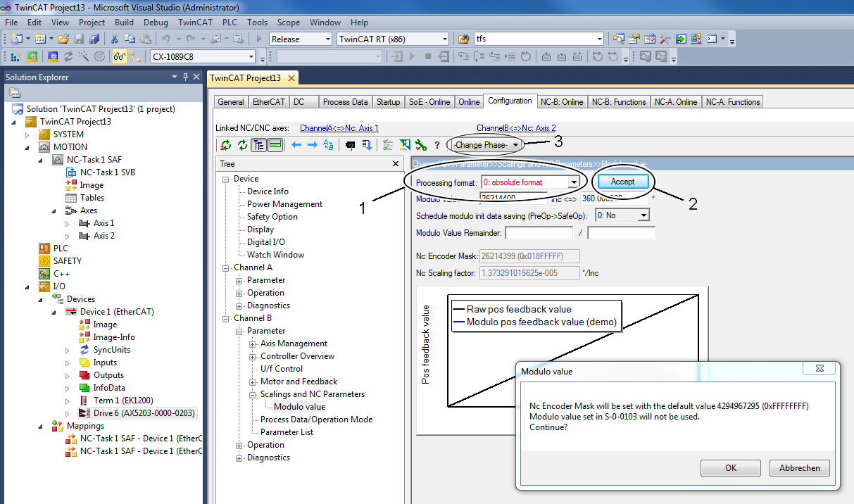
Task: Click the blue forward arrow icon
Action: coord(312,145)
